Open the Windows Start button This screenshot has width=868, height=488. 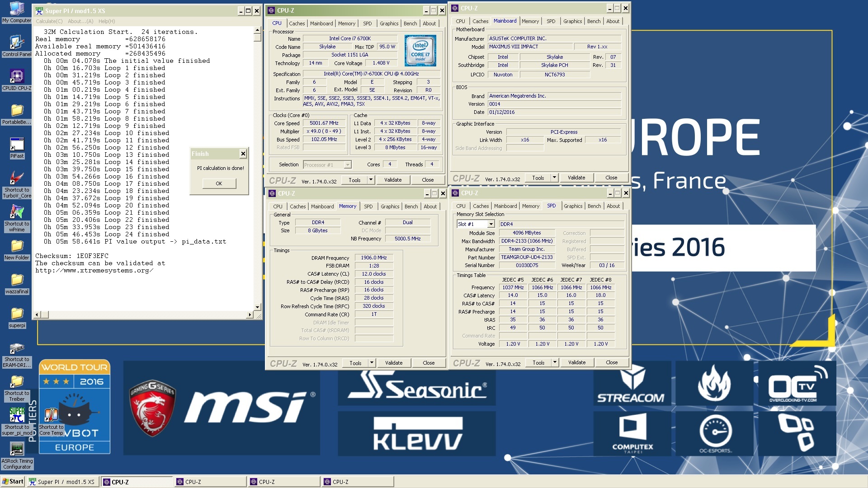click(x=13, y=482)
